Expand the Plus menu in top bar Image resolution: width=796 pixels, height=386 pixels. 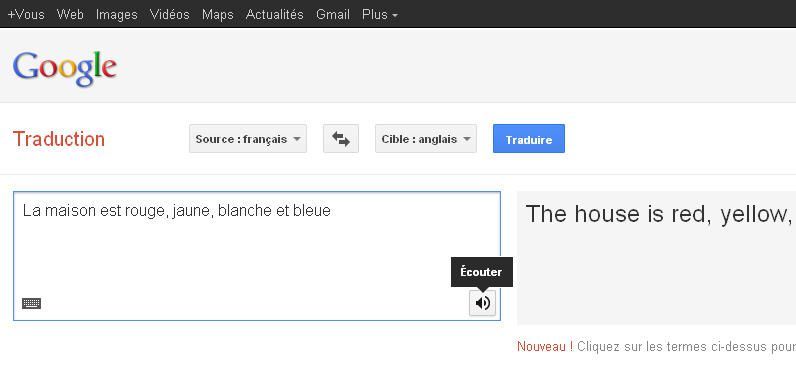coord(380,15)
